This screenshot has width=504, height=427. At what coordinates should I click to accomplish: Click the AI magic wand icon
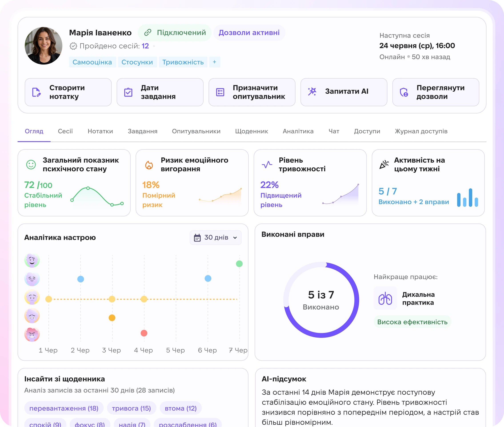(x=312, y=91)
